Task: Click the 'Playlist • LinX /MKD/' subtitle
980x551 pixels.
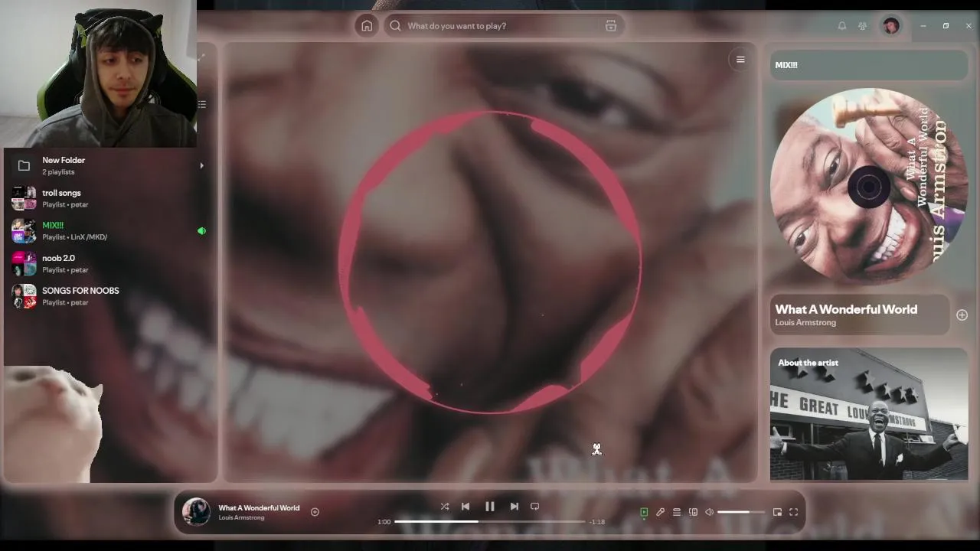Action: (x=74, y=237)
